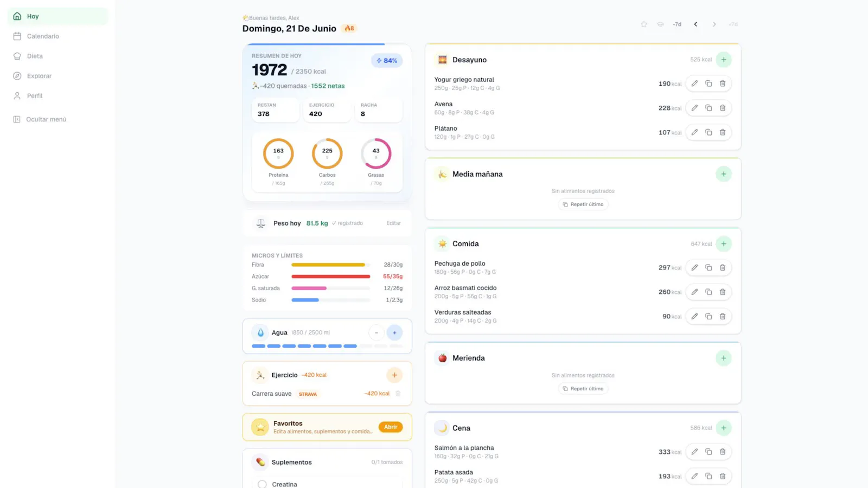Edit the Arroz basmati cocido entry
868x488 pixels.
coord(694,292)
